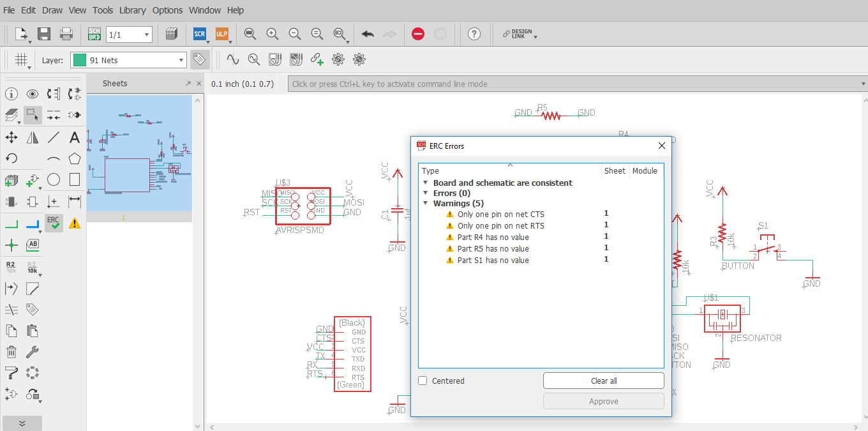Click the zoom in magnifier icon
868x431 pixels.
pos(273,34)
